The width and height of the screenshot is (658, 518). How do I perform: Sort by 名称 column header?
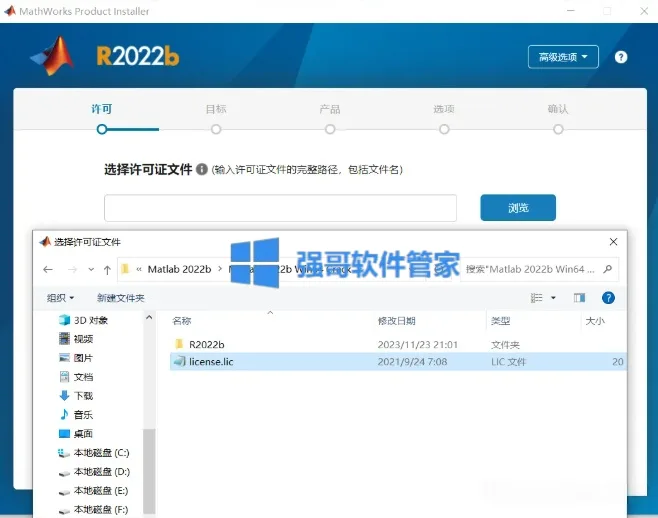(182, 321)
